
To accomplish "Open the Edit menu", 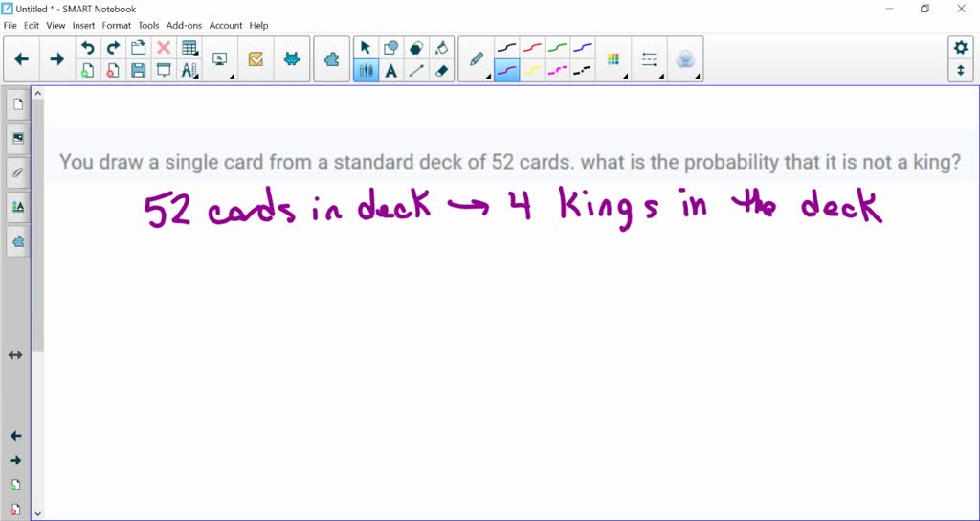I will click(32, 26).
